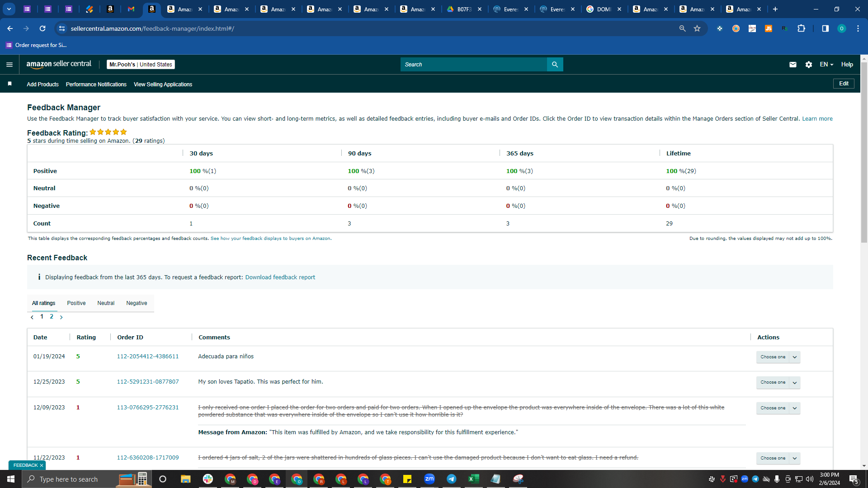This screenshot has width=868, height=488.
Task: Open View Selling Applications in navigation bar
Action: [x=163, y=84]
